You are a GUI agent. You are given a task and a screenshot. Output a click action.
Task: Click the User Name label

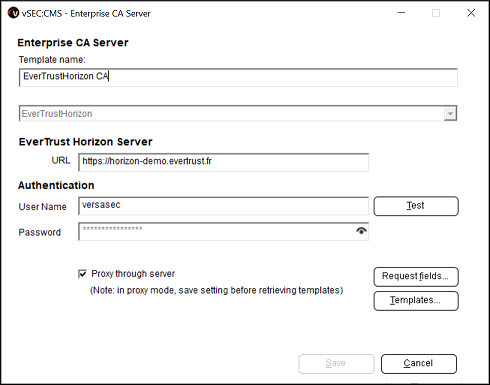pos(43,207)
